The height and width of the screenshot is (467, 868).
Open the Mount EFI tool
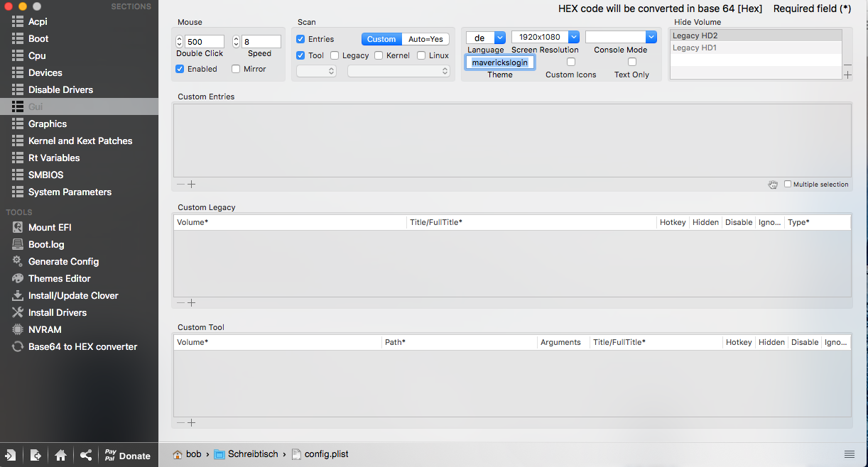(x=50, y=227)
